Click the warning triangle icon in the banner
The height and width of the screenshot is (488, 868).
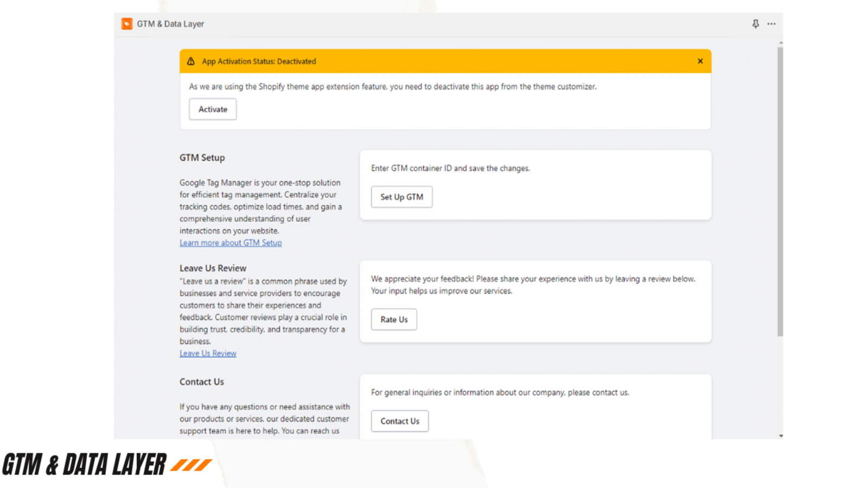(x=191, y=61)
